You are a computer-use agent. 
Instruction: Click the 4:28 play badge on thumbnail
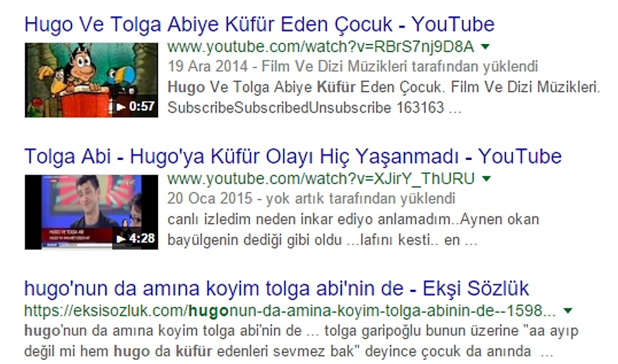tap(135, 238)
